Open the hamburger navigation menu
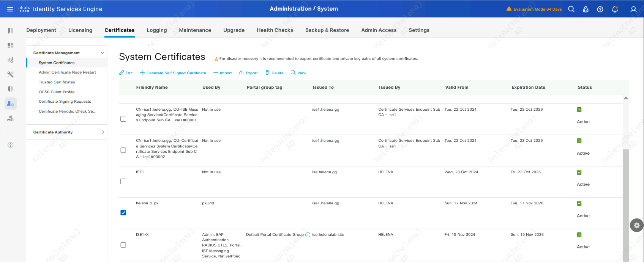This screenshot has width=644, height=262. point(10,9)
